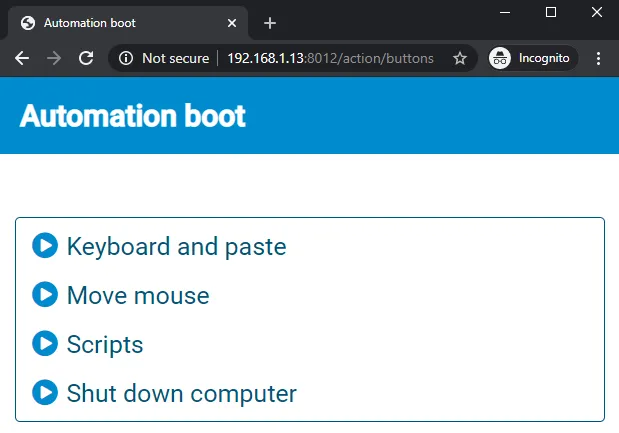
Task: Reload the current page
Action: (86, 59)
